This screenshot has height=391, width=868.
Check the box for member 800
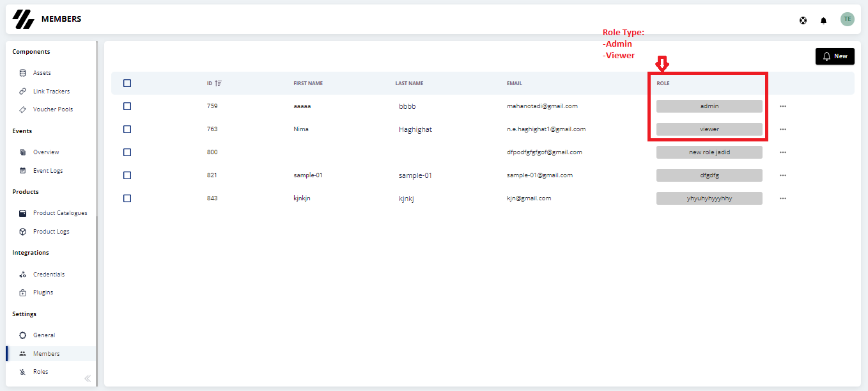[127, 152]
